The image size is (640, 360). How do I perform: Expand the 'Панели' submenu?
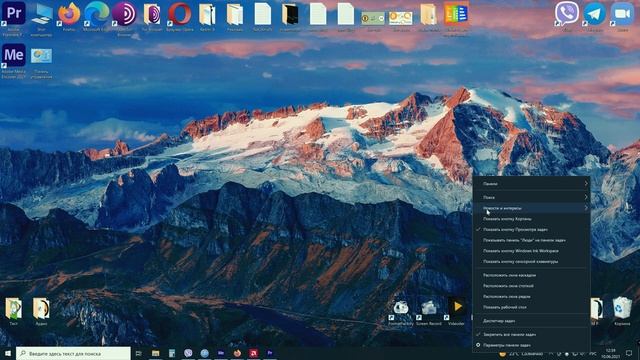tap(531, 184)
